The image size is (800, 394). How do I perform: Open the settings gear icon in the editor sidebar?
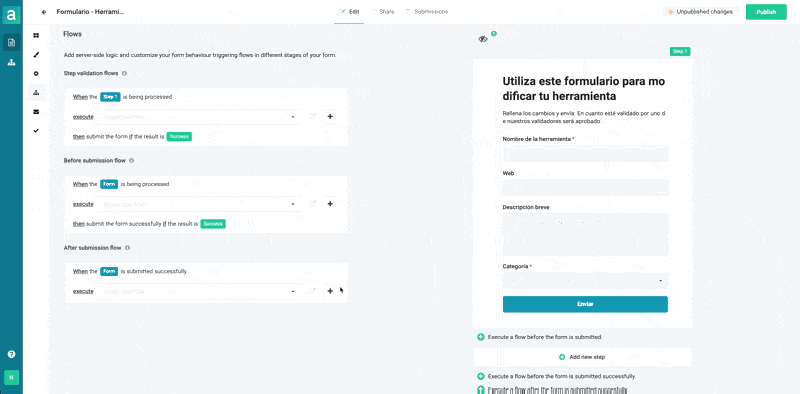pyautogui.click(x=36, y=73)
